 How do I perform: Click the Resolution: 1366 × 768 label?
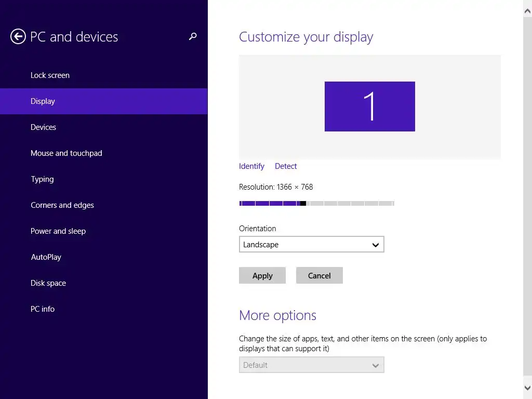pos(276,187)
